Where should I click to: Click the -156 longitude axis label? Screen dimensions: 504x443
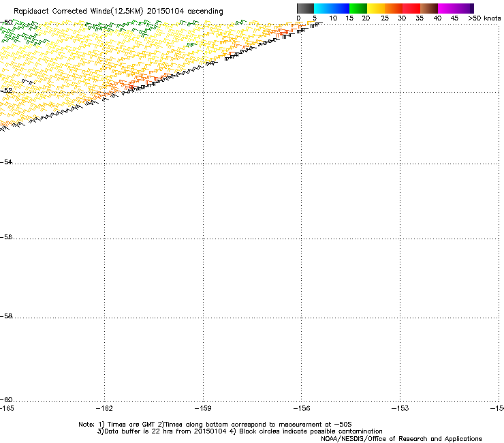(x=302, y=408)
